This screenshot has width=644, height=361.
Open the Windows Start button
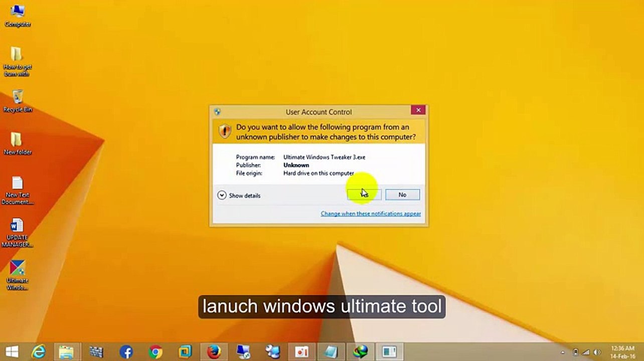[12, 352]
